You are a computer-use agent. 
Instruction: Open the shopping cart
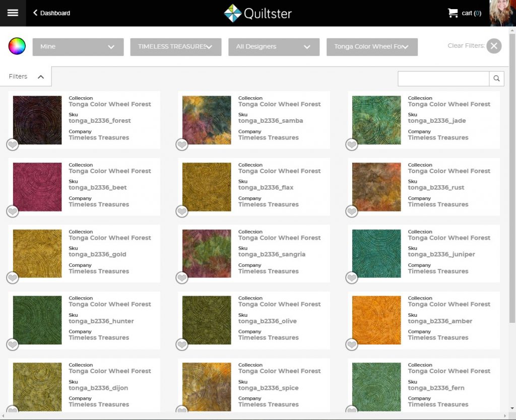point(464,13)
